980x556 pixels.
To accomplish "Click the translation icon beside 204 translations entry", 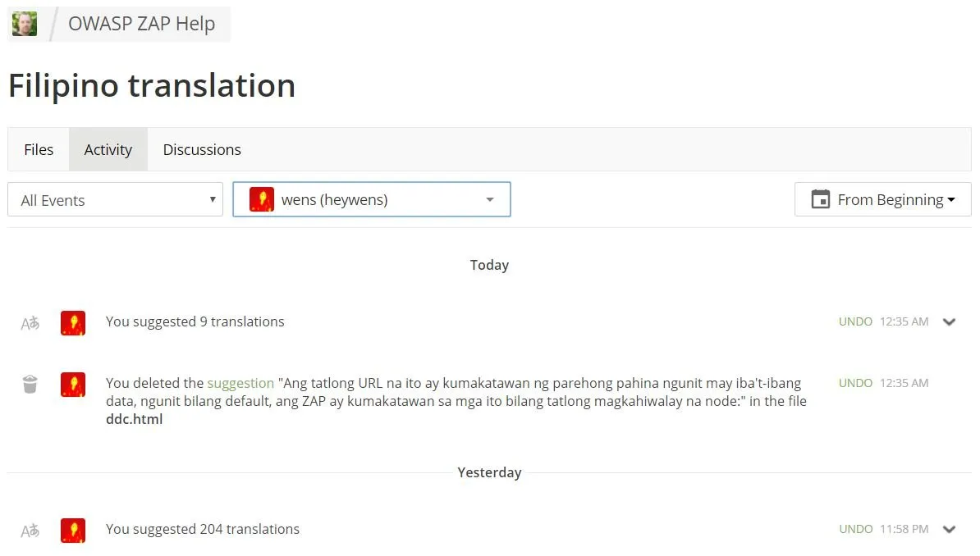I will 30,531.
